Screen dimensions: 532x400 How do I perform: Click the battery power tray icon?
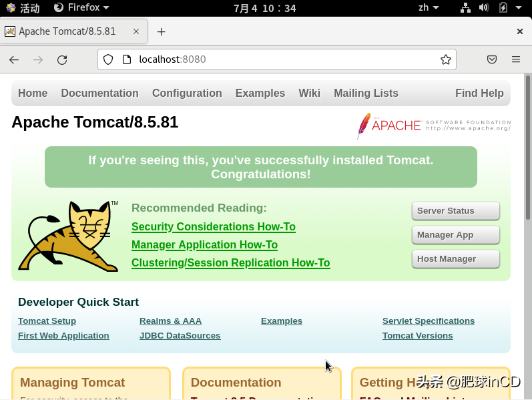point(503,7)
